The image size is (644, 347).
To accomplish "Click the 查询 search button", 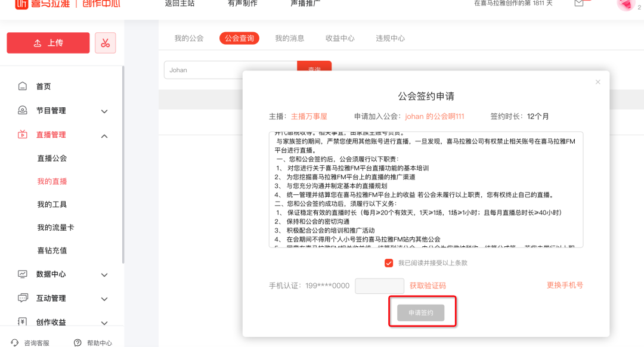I will [314, 67].
